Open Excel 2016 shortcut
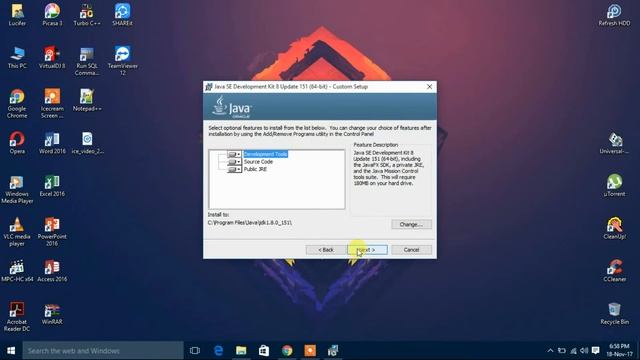 [52, 186]
